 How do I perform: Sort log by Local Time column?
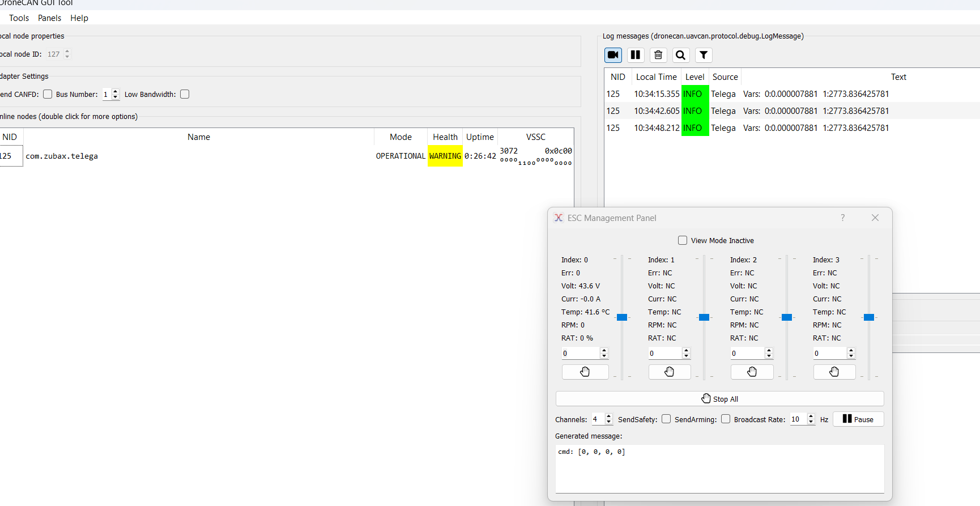coord(657,77)
